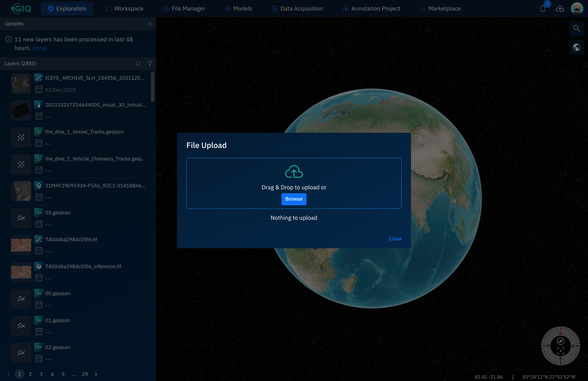The height and width of the screenshot is (381, 588).
Task: Open the layer filter funnel icon
Action: pyautogui.click(x=150, y=63)
